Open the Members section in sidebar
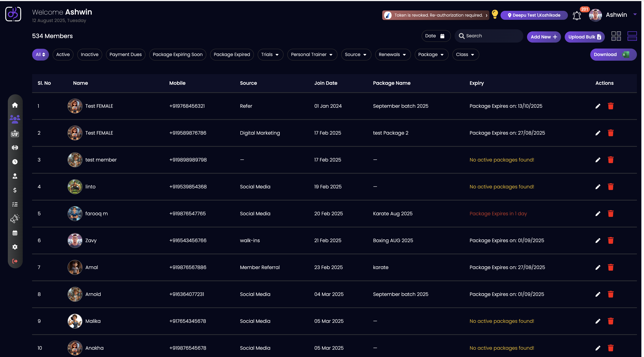Screen dimensions: 644x357 coord(15,119)
